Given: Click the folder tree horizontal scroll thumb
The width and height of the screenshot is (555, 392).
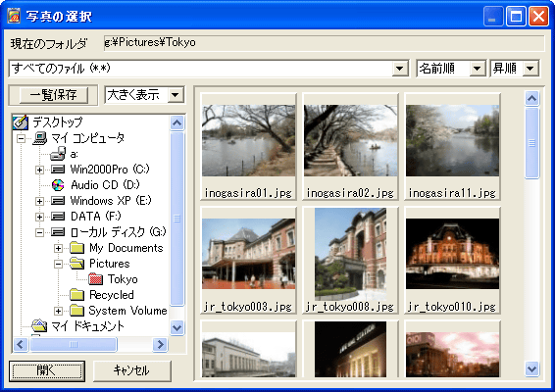Looking at the screenshot, I should 74,344.
